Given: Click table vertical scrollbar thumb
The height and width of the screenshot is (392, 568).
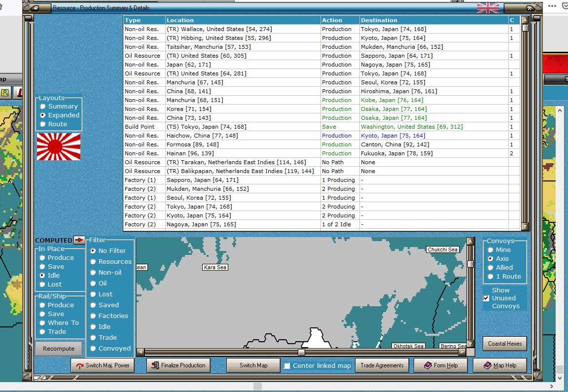Looking at the screenshot, I should [525, 28].
